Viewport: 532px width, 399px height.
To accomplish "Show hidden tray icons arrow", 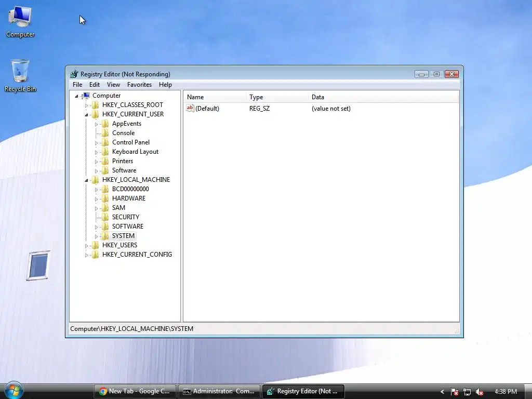I will 442,392.
